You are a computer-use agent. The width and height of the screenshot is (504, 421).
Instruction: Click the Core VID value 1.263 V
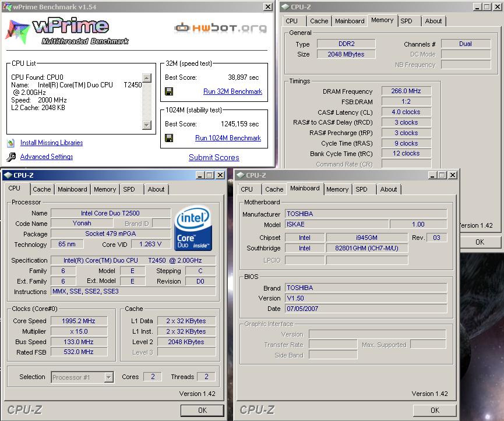(x=150, y=244)
